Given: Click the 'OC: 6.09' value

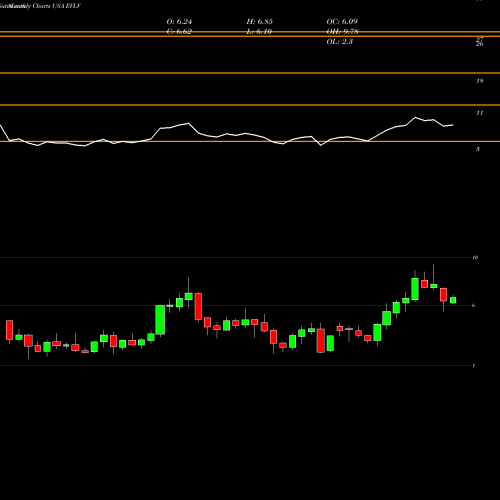Looking at the screenshot, I should click(342, 22).
